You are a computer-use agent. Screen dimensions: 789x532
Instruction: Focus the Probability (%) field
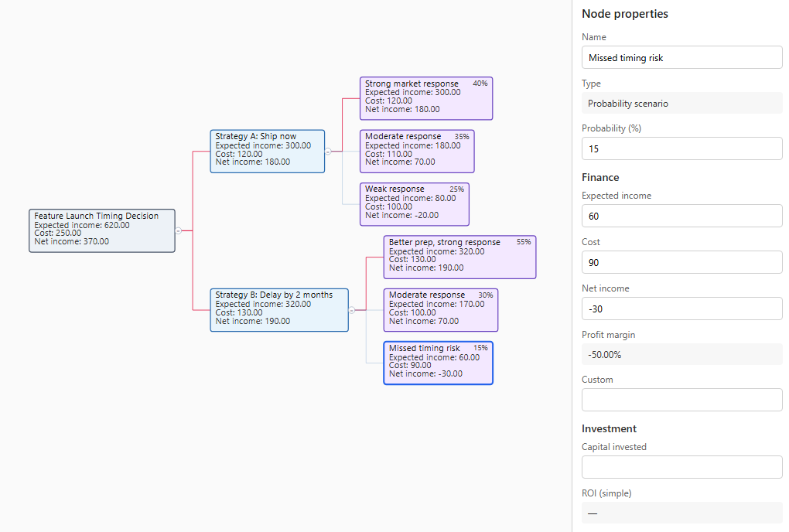point(681,148)
